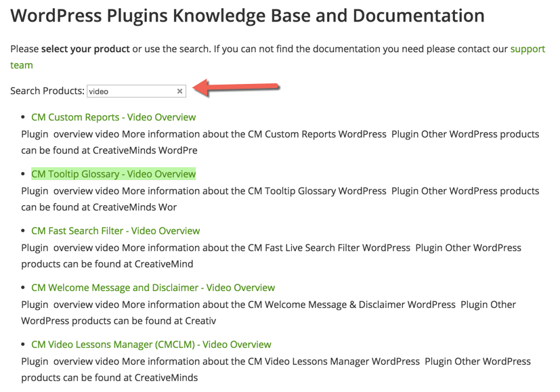This screenshot has height=392, width=560.
Task: Open CM Video Lessons Manager (CMCLM) overview
Action: (x=151, y=345)
